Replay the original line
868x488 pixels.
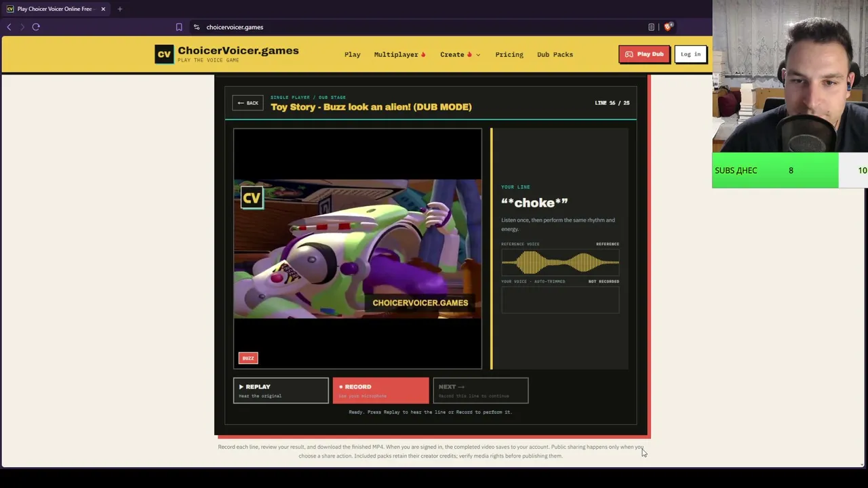(x=281, y=390)
